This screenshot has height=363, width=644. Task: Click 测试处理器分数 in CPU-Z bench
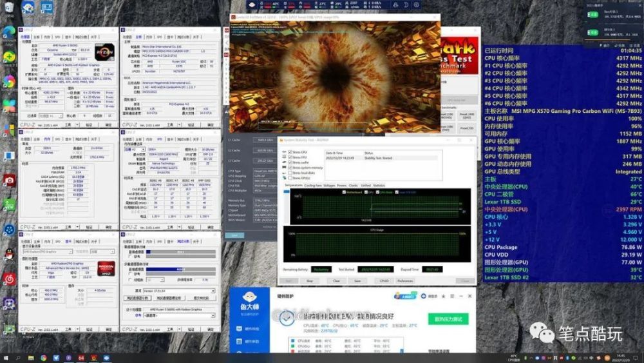tap(138, 298)
